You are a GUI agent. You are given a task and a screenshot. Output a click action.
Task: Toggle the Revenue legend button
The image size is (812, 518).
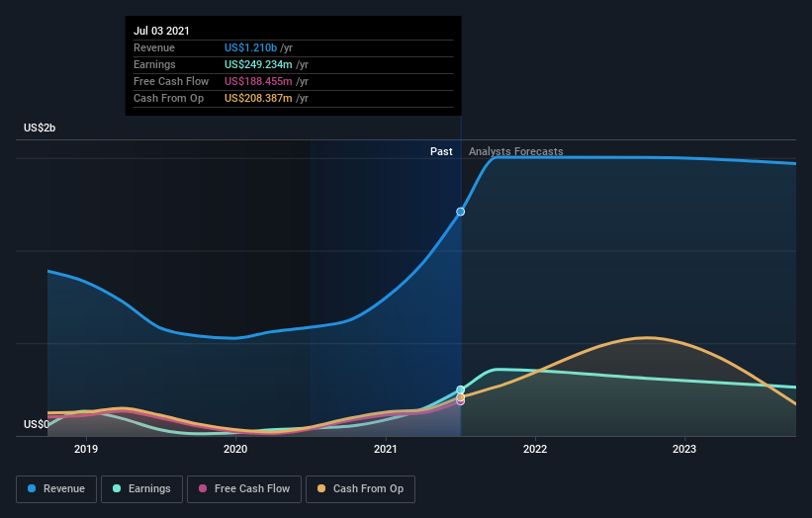click(x=56, y=489)
